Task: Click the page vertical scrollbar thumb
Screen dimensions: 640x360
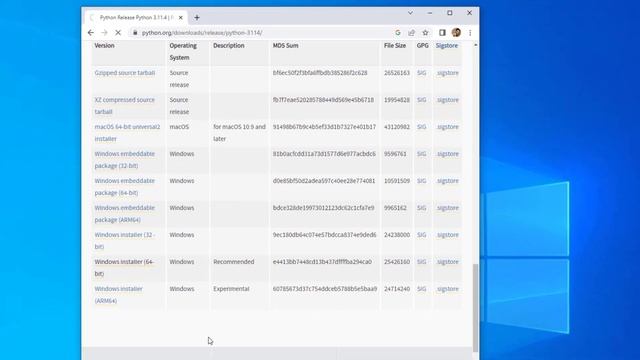Action: coord(475,308)
